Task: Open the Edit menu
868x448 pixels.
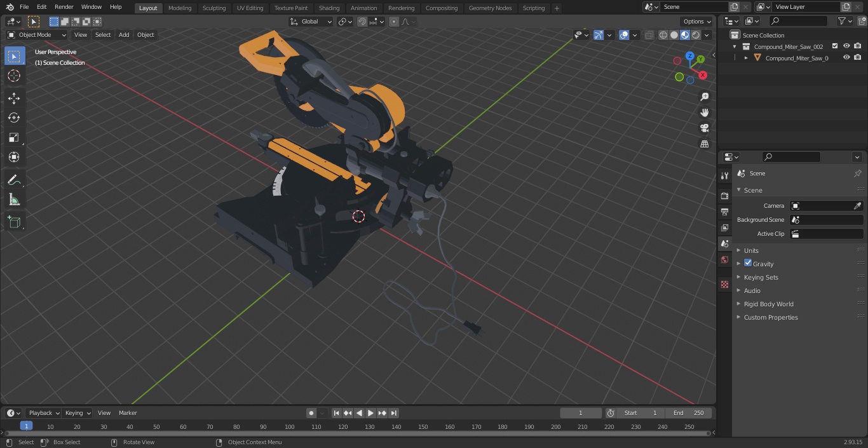Action: (x=41, y=7)
